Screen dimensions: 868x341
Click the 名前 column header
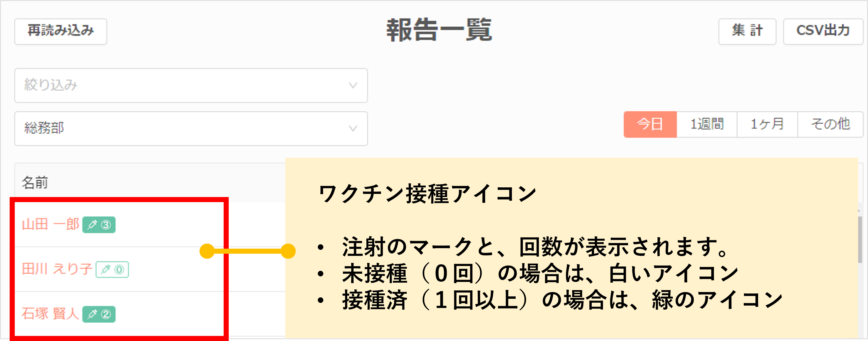click(x=35, y=183)
